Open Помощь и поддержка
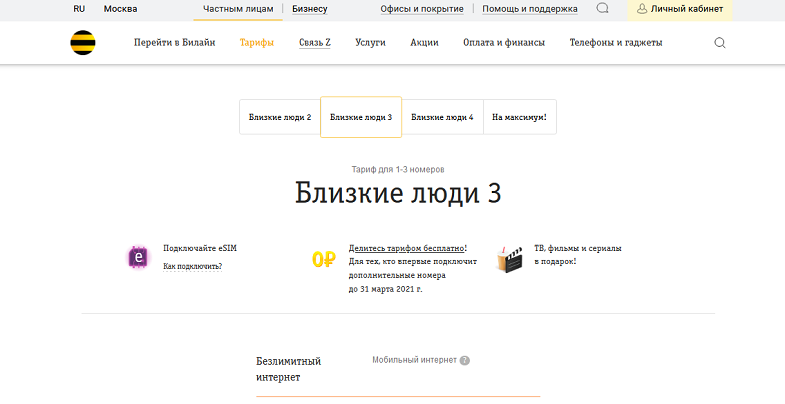The height and width of the screenshot is (404, 785). (530, 9)
